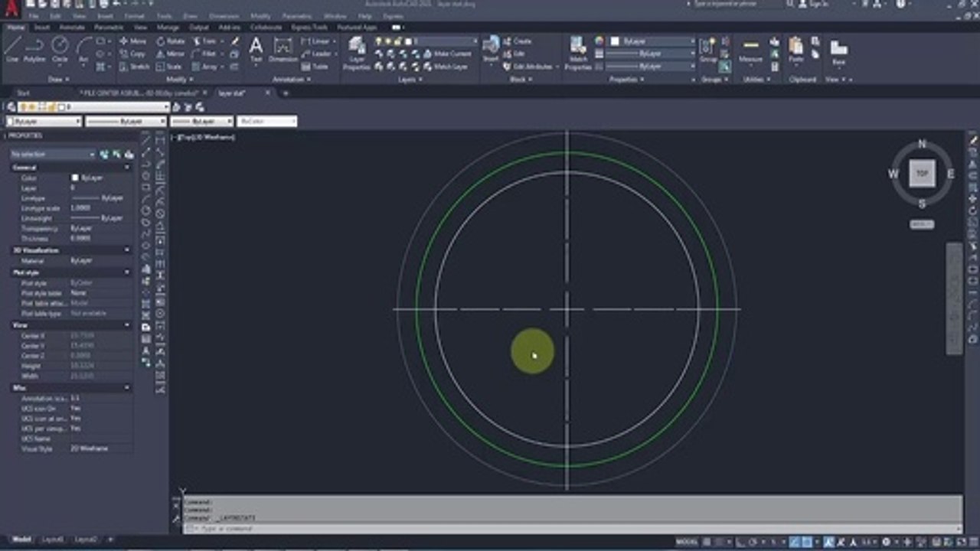Open the Format menu in menu bar
Image resolution: width=980 pixels, height=551 pixels.
pyautogui.click(x=134, y=16)
